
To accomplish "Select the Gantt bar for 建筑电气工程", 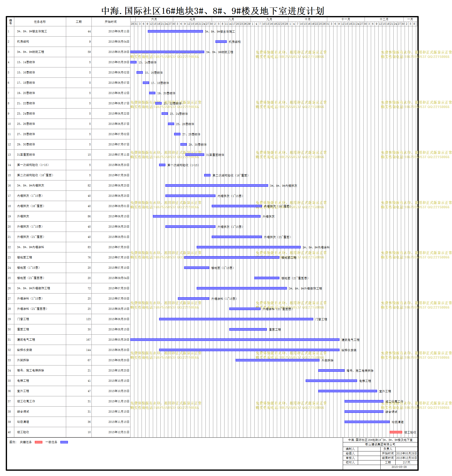I will point(235,340).
